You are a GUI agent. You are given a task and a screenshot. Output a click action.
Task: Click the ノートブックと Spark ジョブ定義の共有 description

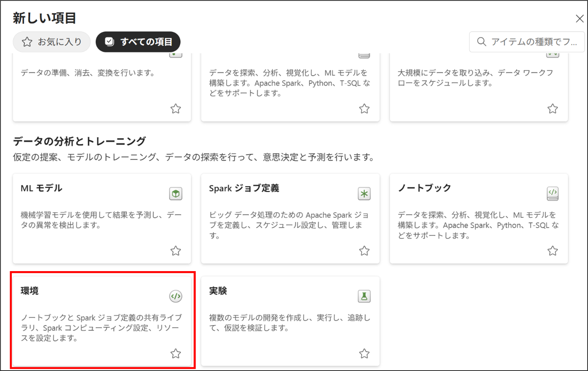pyautogui.click(x=101, y=328)
